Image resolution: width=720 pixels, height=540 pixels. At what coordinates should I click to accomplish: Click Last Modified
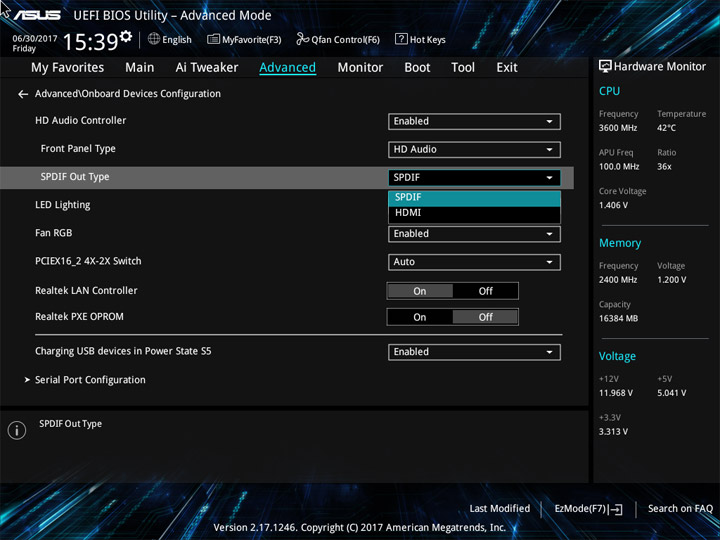click(x=500, y=508)
